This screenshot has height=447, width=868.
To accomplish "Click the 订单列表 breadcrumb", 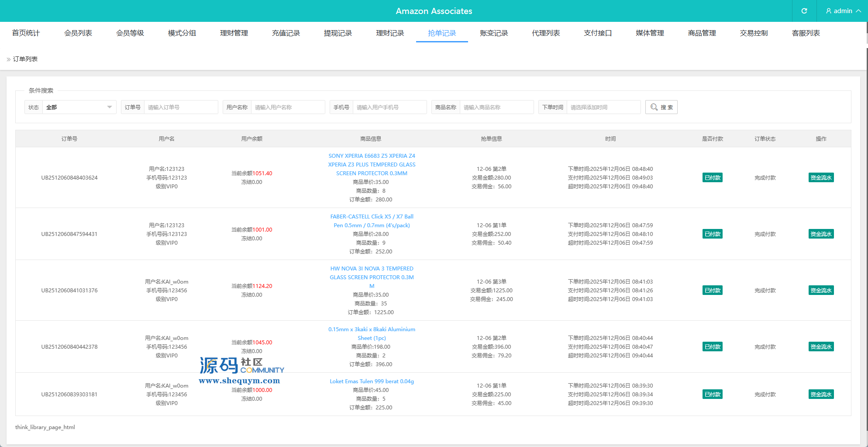I will (25, 59).
